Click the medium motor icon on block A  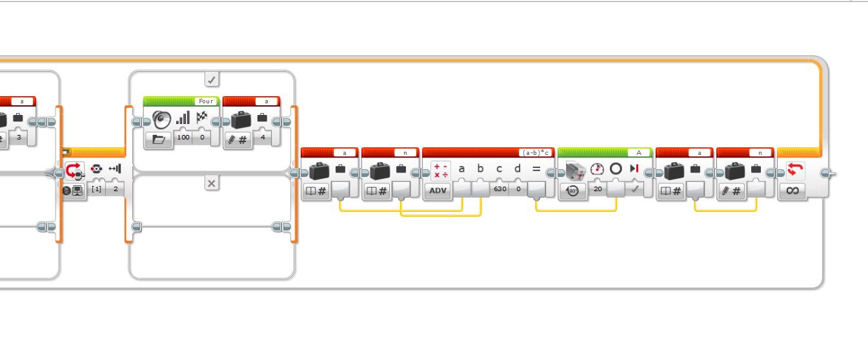pyautogui.click(x=576, y=170)
